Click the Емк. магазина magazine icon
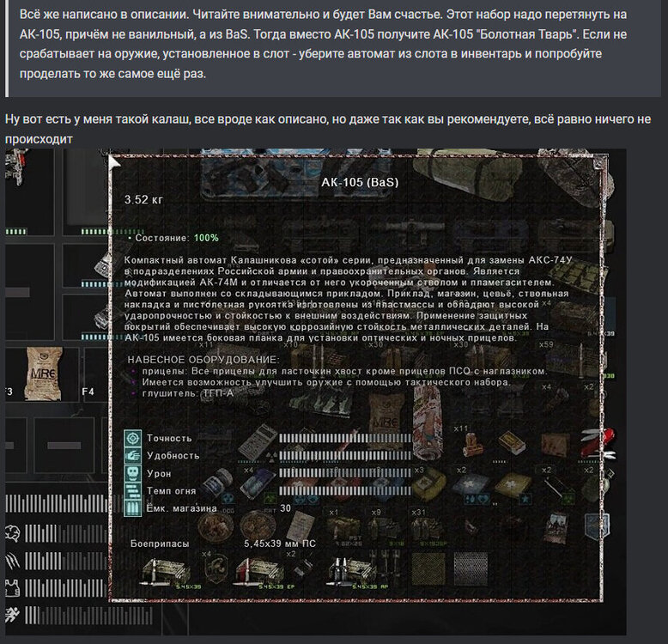The width and height of the screenshot is (668, 644). [x=133, y=507]
